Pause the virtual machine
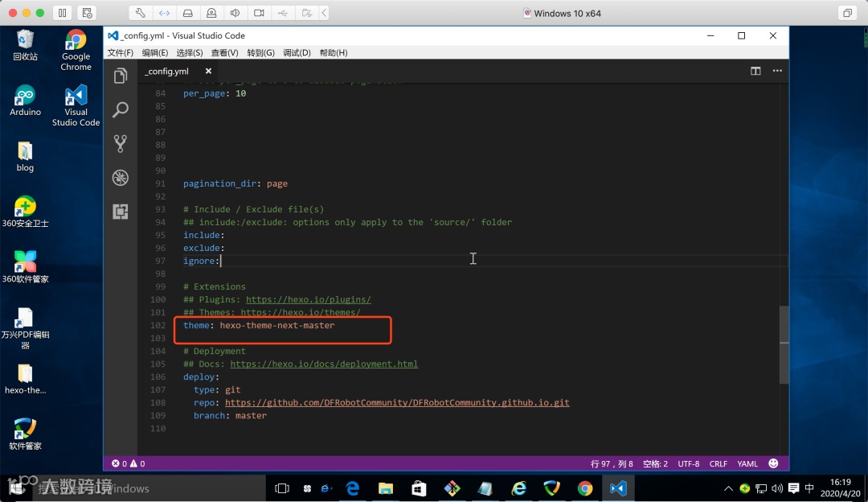Screen dimensions: 868x502 point(63,13)
